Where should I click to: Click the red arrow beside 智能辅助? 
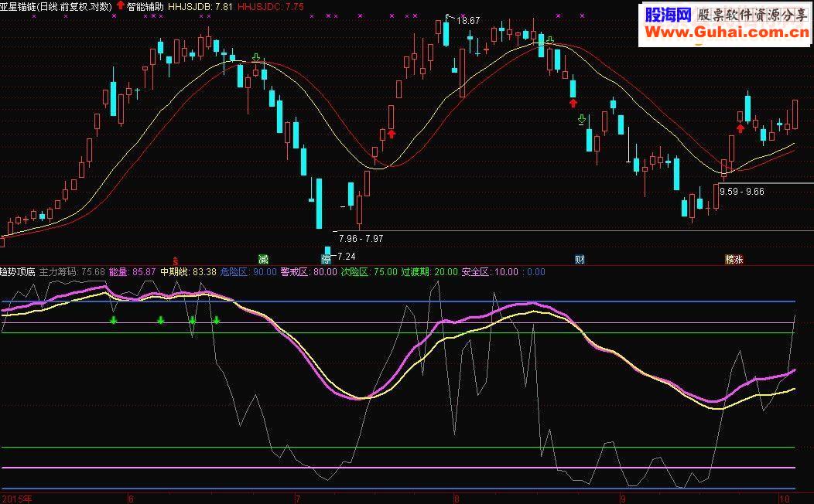tap(121, 5)
